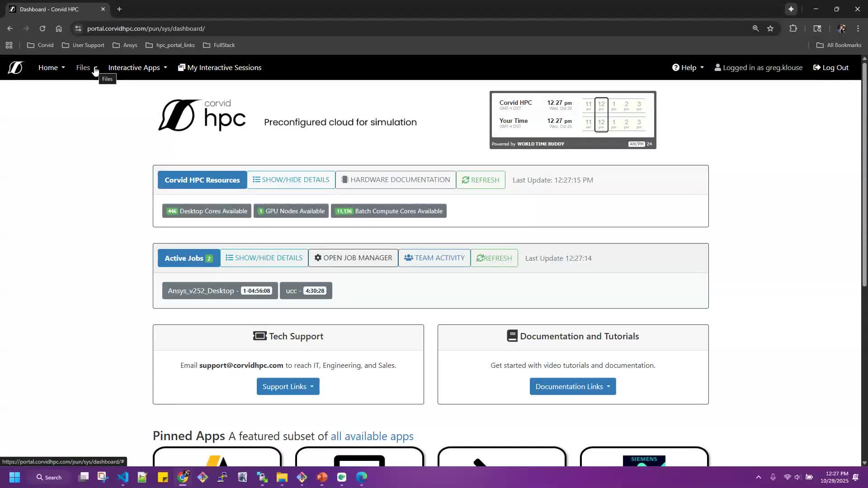The width and height of the screenshot is (868, 488).
Task: Toggle Show/Hide Details for HPC Resources
Action: point(291,180)
